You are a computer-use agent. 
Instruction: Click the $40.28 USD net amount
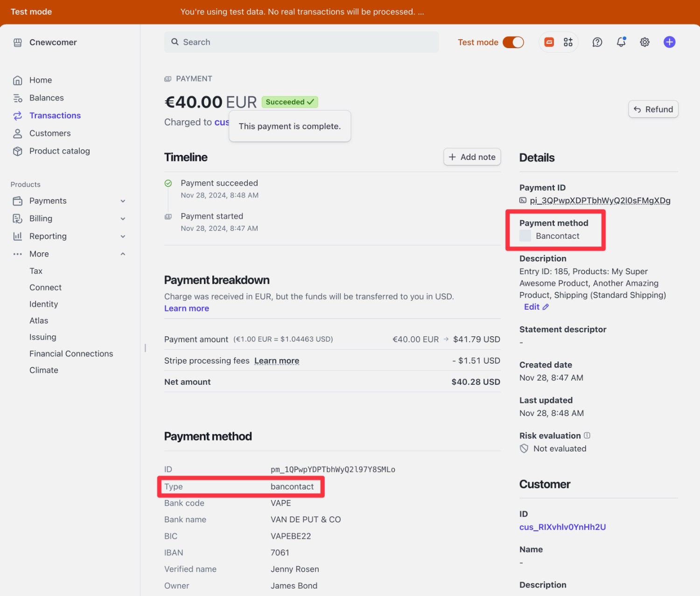(x=476, y=382)
